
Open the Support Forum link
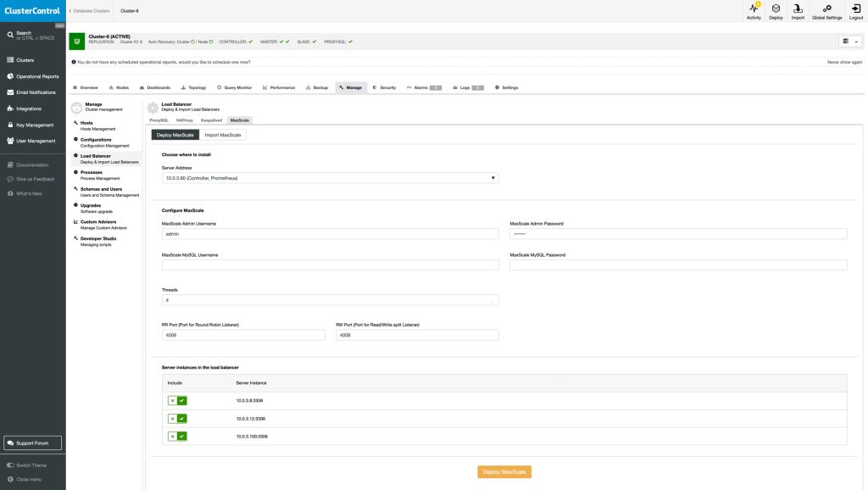pyautogui.click(x=32, y=442)
